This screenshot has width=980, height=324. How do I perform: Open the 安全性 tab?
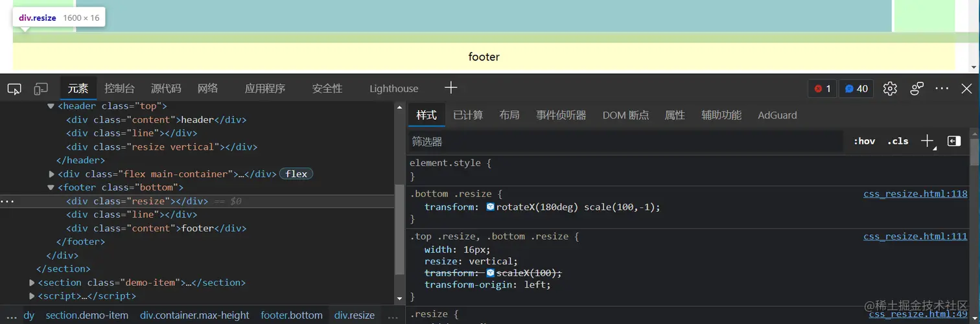327,89
